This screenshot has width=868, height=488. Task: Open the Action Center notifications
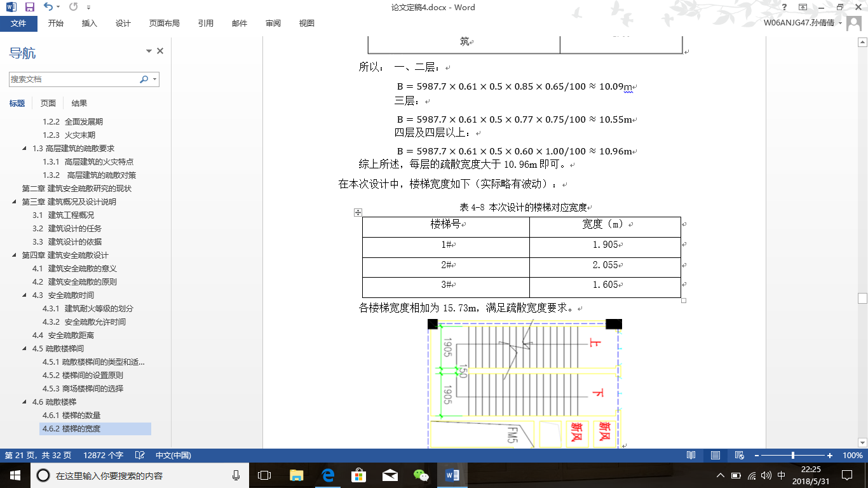[846, 475]
